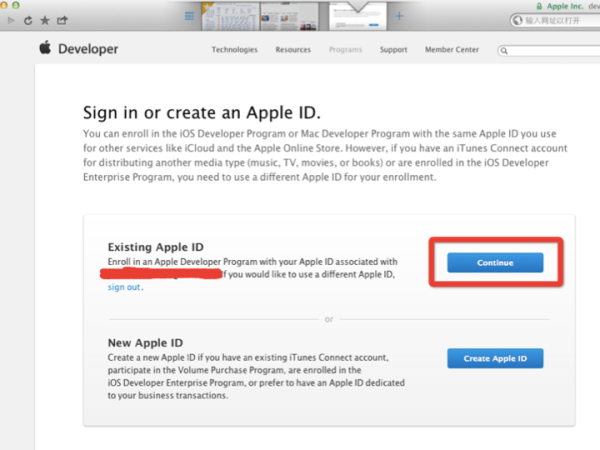Click the Continue button
Viewport: 600px width, 450px height.
pos(495,262)
